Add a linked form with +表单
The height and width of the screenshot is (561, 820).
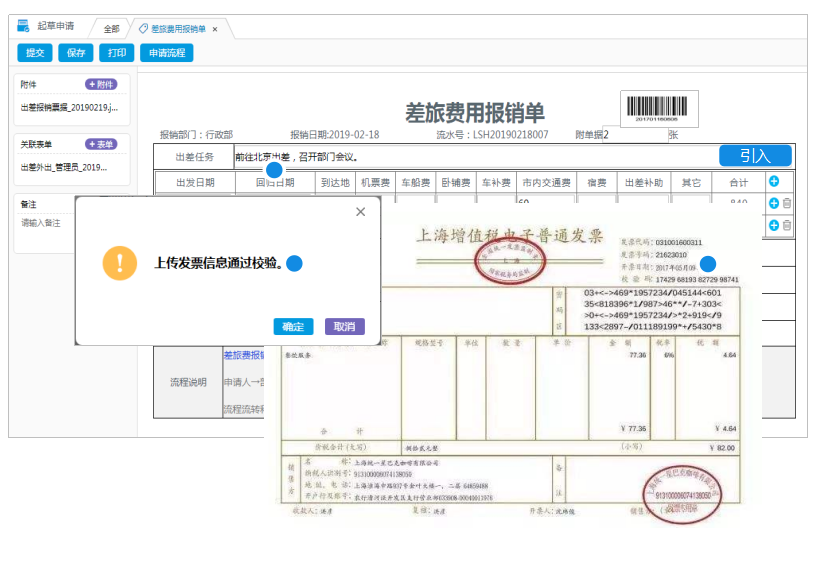(x=101, y=144)
